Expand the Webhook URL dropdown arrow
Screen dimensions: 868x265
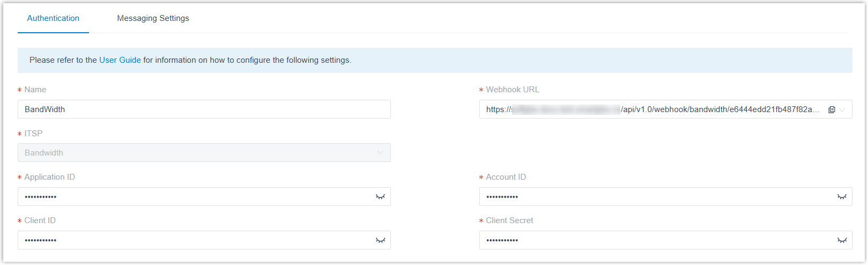click(x=842, y=109)
